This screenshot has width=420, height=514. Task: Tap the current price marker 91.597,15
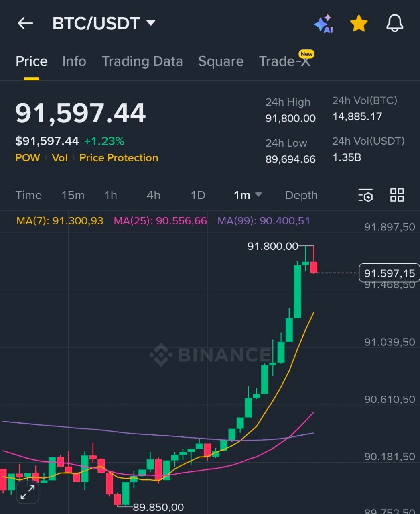click(x=389, y=273)
